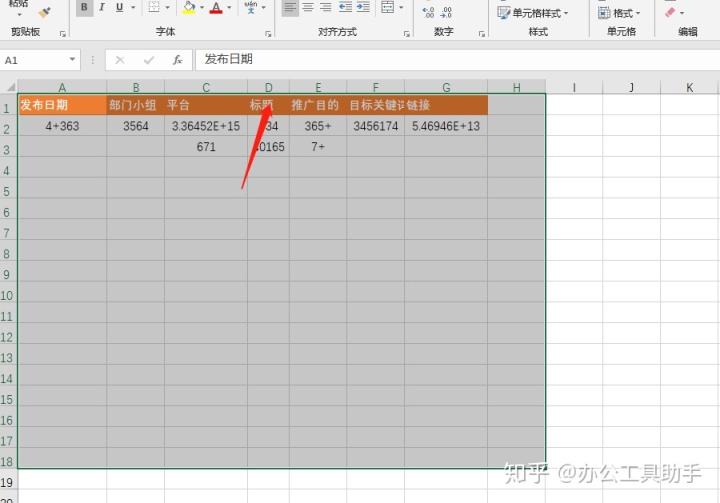Select the 推广目的 header cell
This screenshot has width=720, height=503.
pos(318,105)
